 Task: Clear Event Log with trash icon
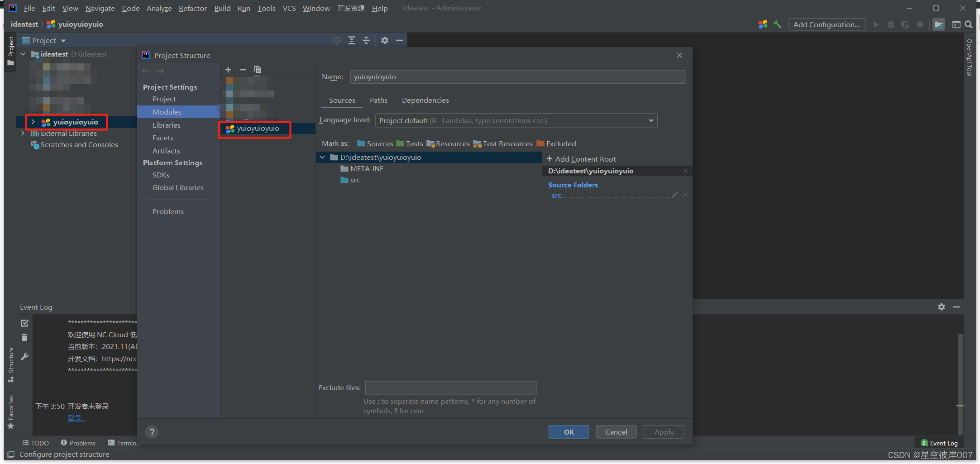(x=24, y=338)
